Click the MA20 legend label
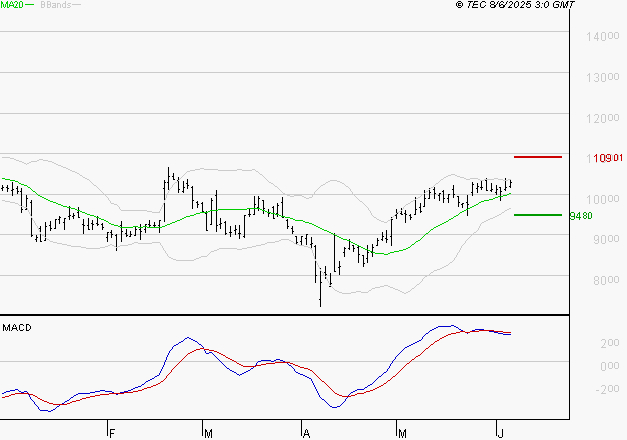Image resolution: width=627 pixels, height=440 pixels. point(12,5)
